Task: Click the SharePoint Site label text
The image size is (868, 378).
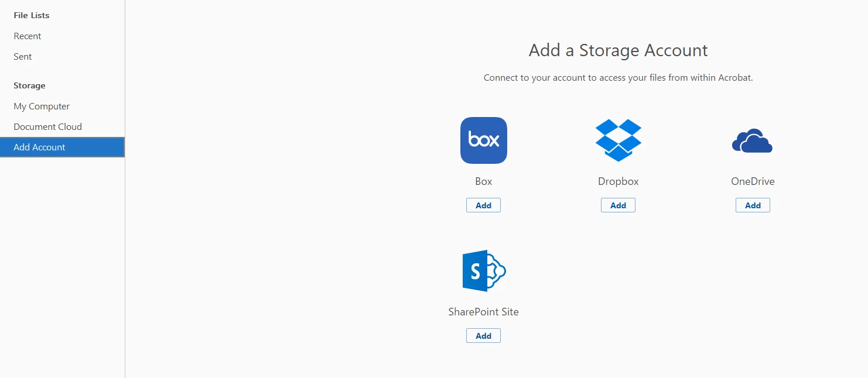Action: coord(484,312)
